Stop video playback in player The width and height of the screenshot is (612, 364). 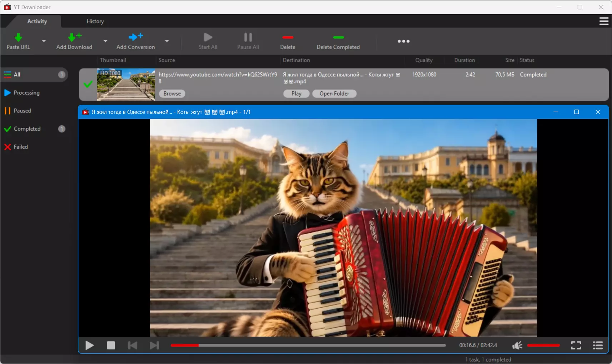[111, 345]
